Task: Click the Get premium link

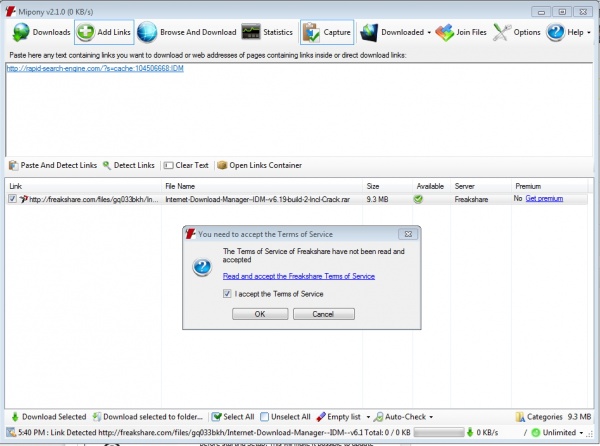Action: click(x=544, y=199)
